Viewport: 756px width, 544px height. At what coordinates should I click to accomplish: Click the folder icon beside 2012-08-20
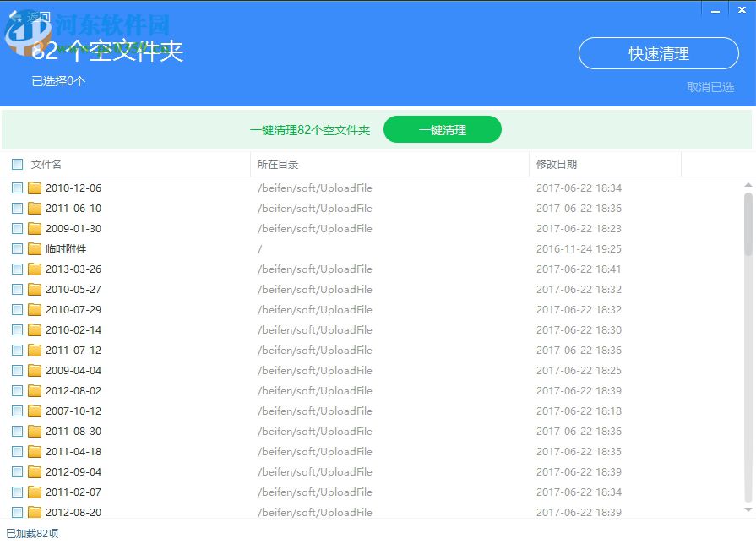[x=34, y=512]
